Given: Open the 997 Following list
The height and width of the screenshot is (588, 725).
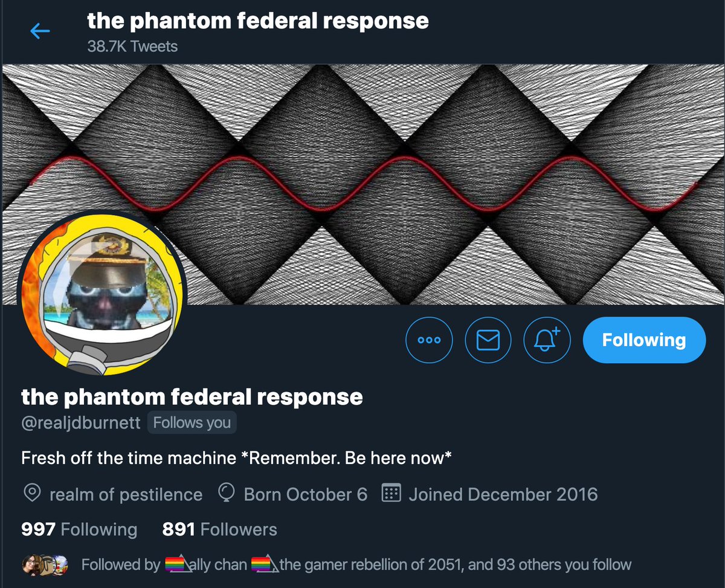Looking at the screenshot, I should (x=79, y=529).
